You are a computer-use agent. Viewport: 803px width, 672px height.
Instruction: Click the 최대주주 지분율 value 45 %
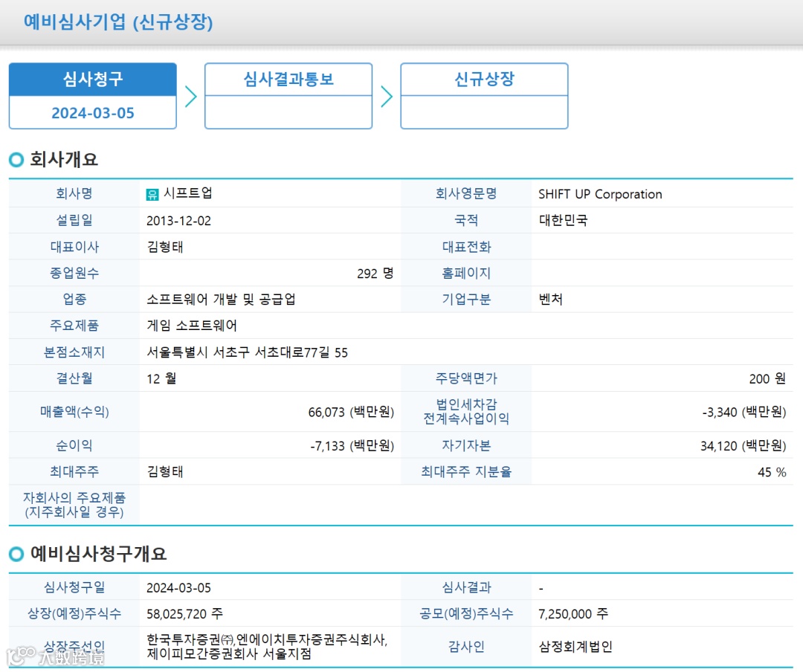pyautogui.click(x=773, y=472)
